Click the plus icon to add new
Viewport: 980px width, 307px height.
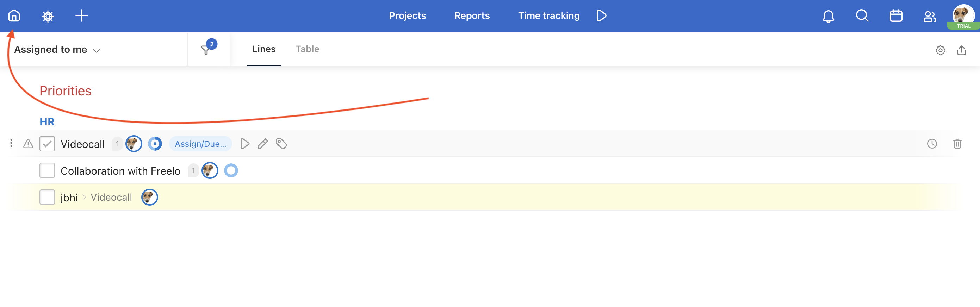click(x=81, y=15)
